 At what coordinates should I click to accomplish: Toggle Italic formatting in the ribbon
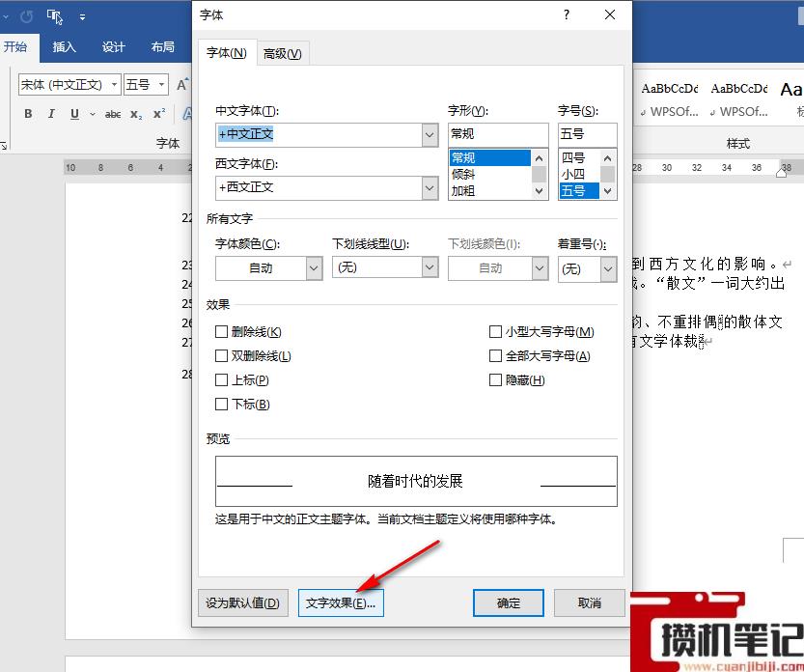point(51,114)
